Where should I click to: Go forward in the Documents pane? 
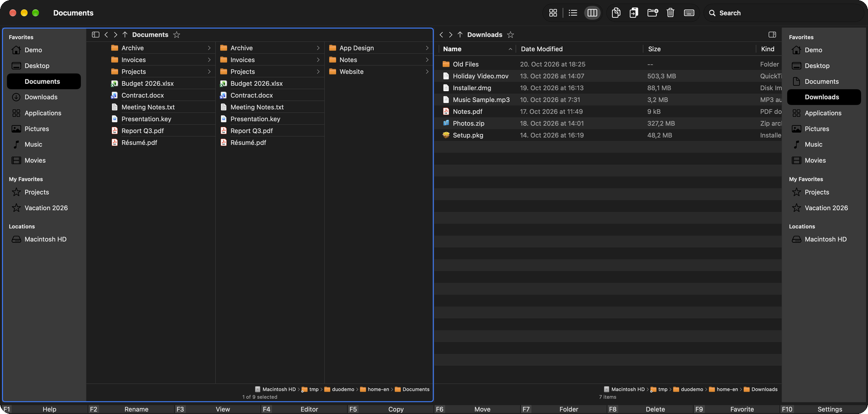115,35
